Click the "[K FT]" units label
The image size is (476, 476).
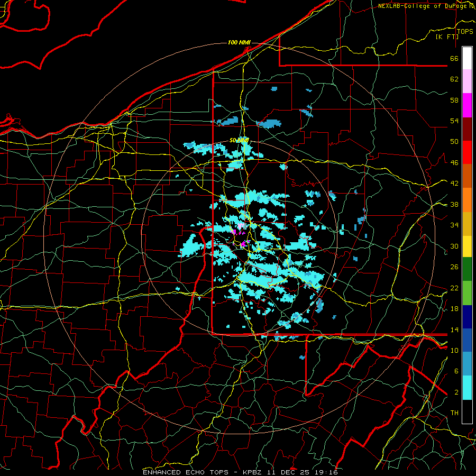point(447,36)
